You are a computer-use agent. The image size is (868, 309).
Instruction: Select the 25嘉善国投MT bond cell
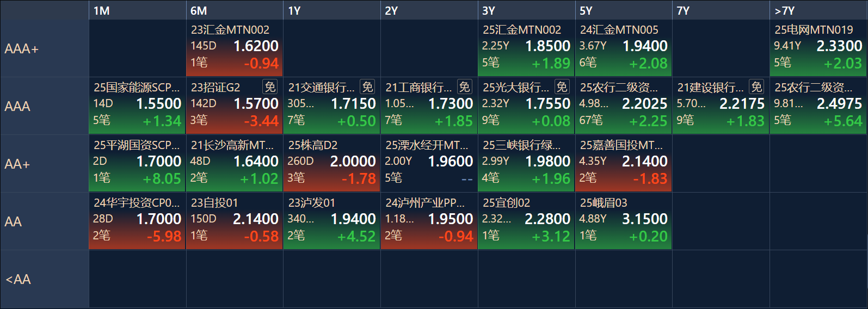pos(624,163)
